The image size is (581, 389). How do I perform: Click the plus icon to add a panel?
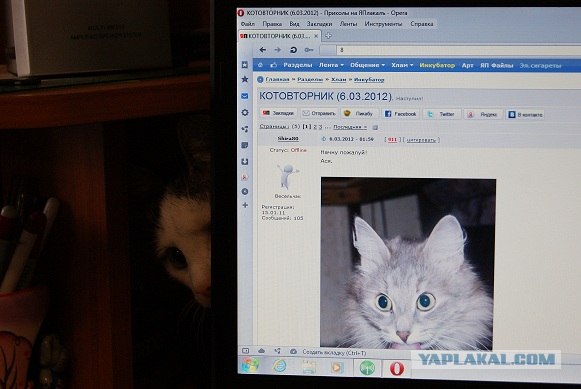(245, 205)
